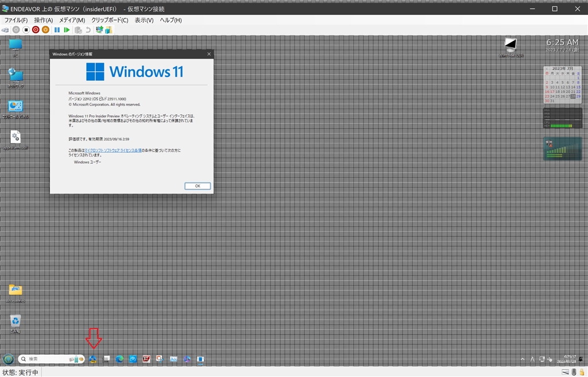Click the notification icon beside the clock
Screen dimensions: 588x377
point(581,359)
